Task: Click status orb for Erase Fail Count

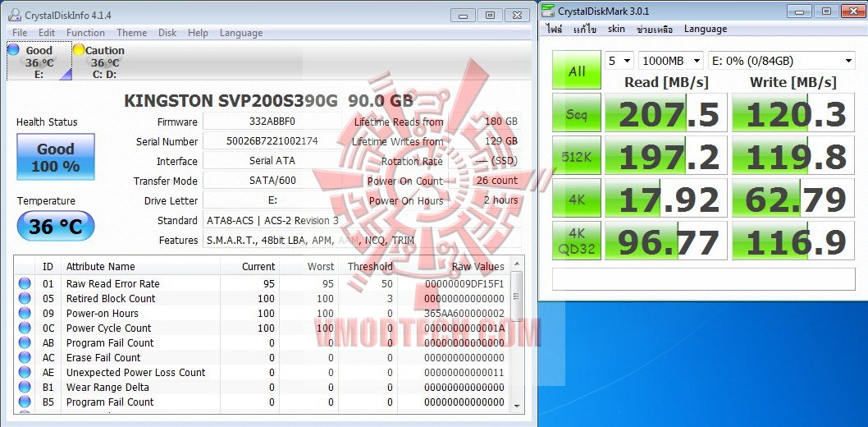Action: 25,357
